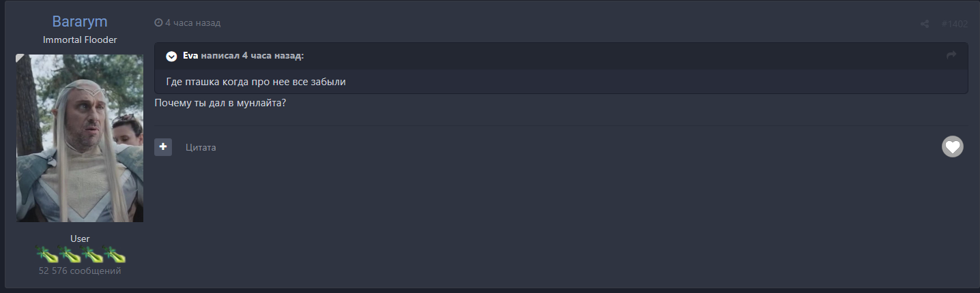Click the share post icon

[x=925, y=24]
